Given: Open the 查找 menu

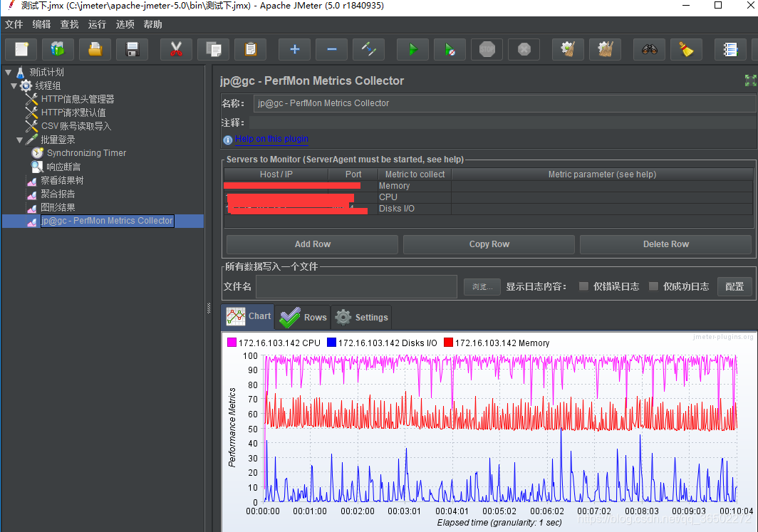Looking at the screenshot, I should pyautogui.click(x=69, y=24).
